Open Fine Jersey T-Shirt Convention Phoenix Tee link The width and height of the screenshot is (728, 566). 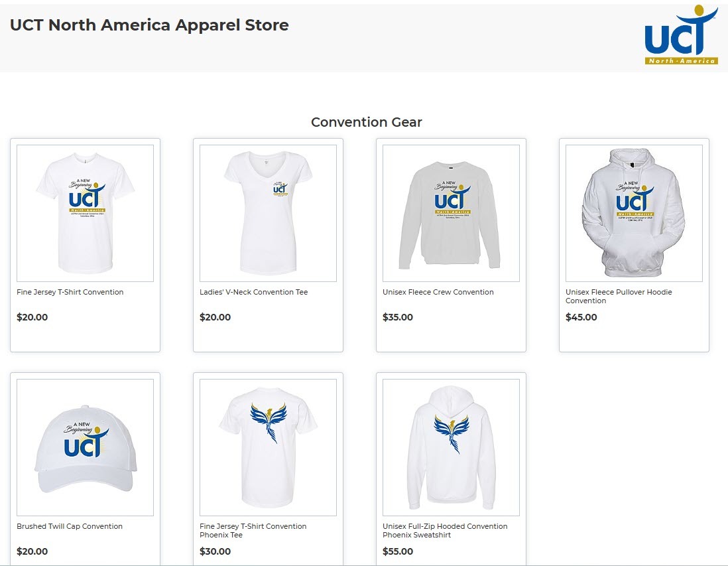pos(253,530)
